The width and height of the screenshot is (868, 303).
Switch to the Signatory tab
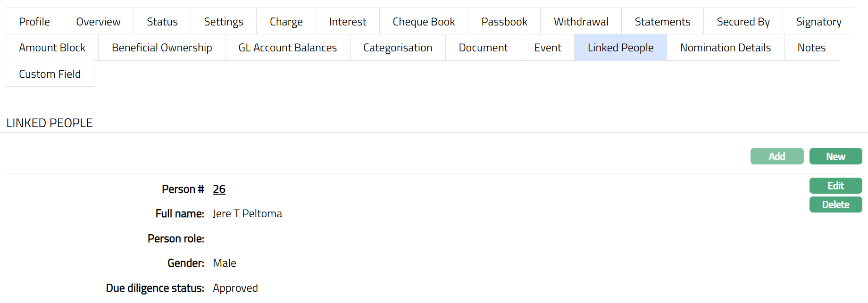[818, 22]
